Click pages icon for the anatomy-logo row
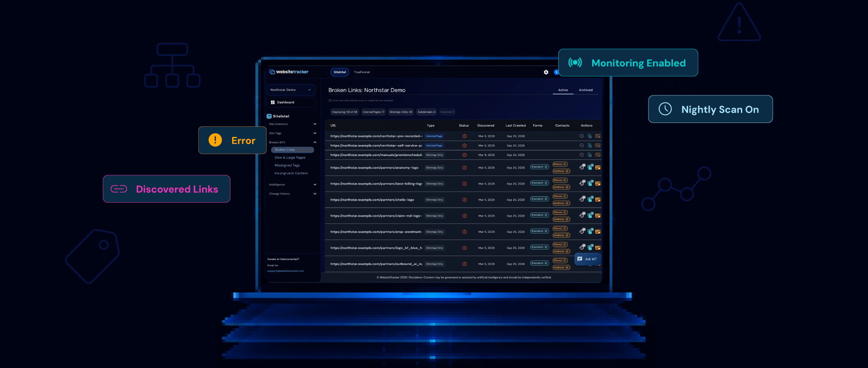Viewport: 868px width, 368px height. (590, 167)
